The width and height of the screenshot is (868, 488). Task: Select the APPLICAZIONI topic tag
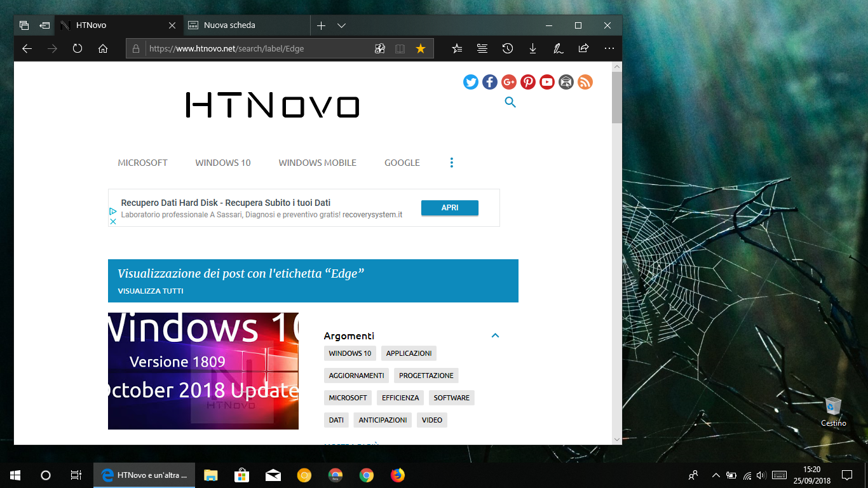point(409,353)
